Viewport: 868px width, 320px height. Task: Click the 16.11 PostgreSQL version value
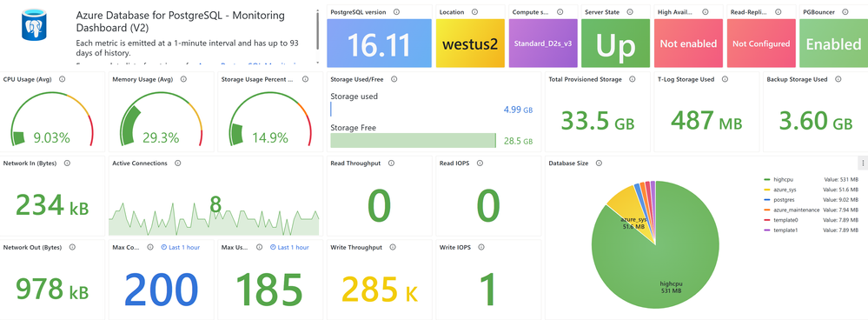click(379, 45)
